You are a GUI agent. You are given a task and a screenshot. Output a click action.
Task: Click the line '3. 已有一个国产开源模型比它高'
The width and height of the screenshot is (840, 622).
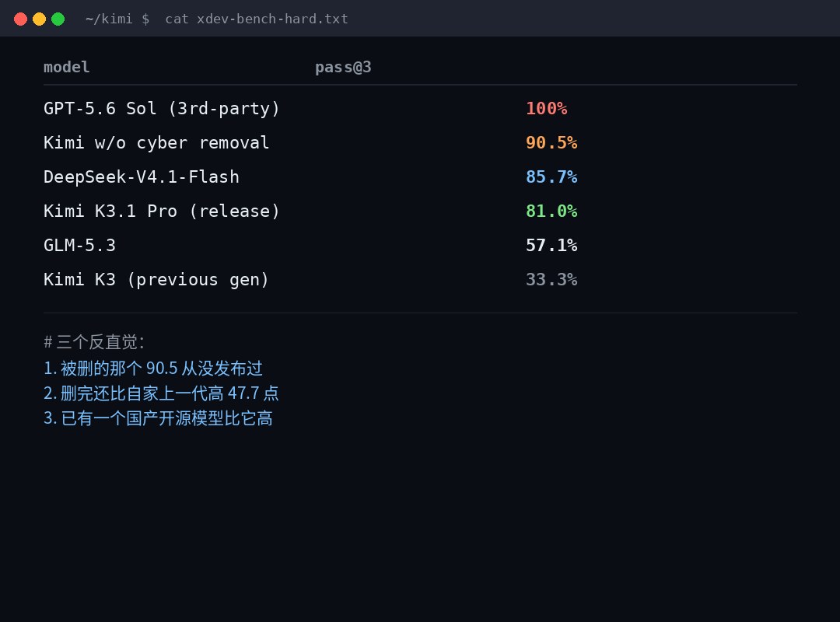(158, 418)
